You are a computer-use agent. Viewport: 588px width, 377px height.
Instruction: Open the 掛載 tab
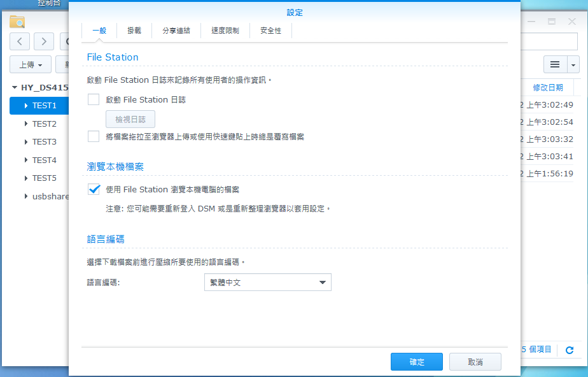coord(134,31)
